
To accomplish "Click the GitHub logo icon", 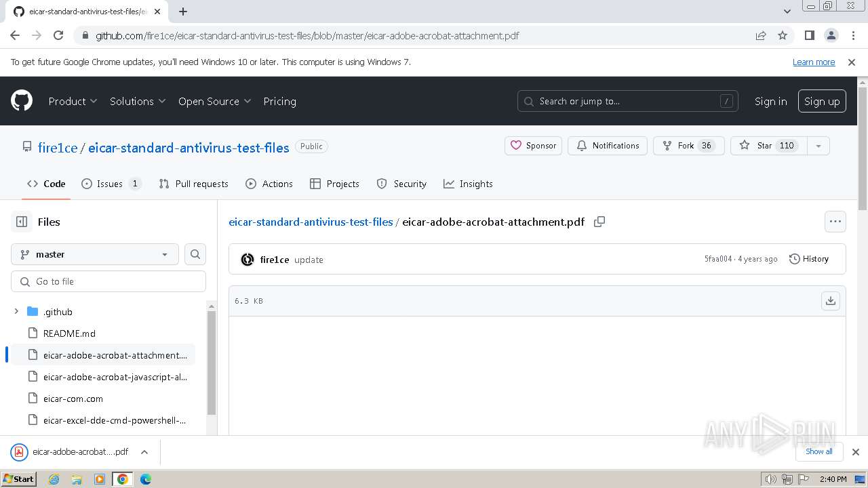I will pos(22,101).
